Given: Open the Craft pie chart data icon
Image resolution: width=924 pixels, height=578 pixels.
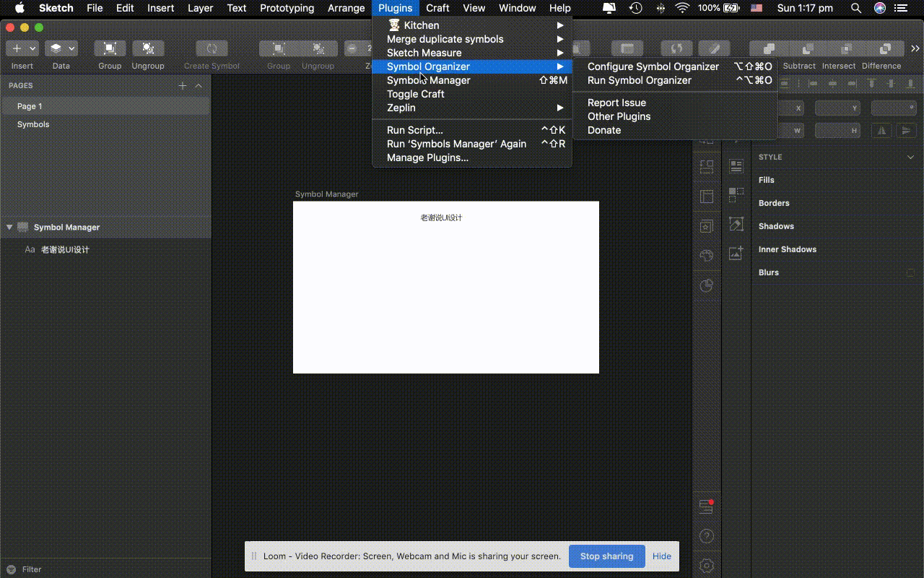Looking at the screenshot, I should click(x=707, y=285).
